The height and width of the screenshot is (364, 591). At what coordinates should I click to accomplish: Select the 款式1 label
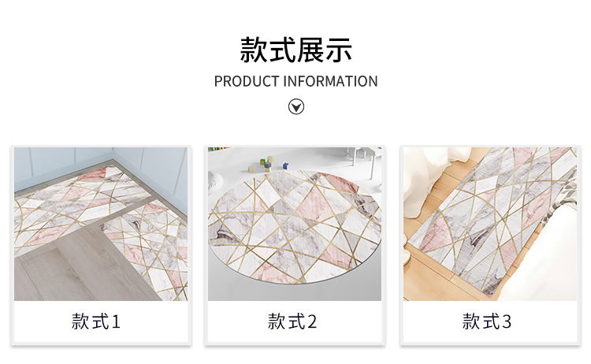tap(96, 321)
